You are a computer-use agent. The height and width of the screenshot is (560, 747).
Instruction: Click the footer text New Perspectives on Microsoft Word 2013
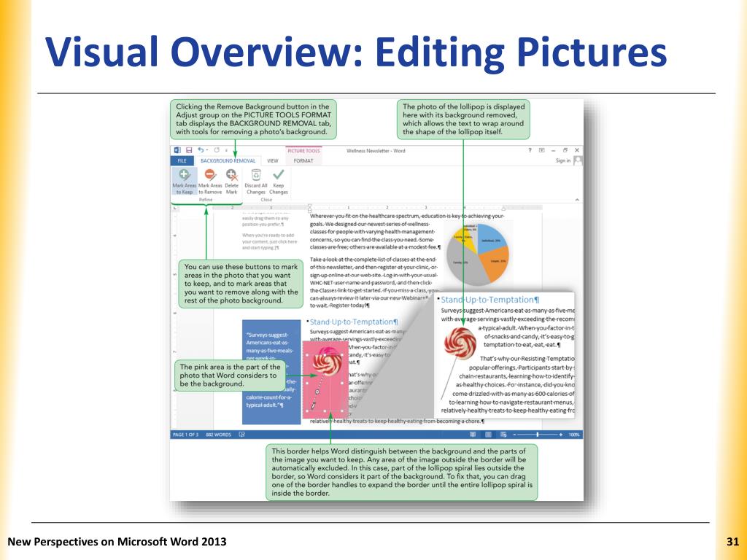117,542
